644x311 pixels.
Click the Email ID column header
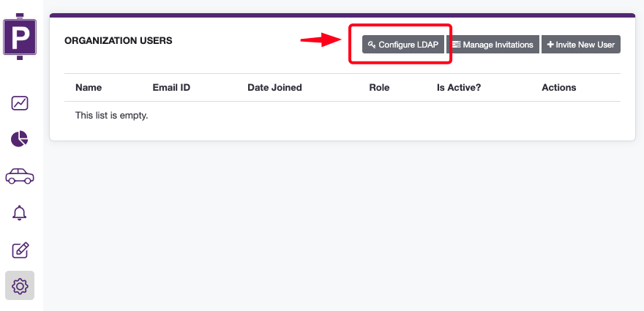click(171, 88)
